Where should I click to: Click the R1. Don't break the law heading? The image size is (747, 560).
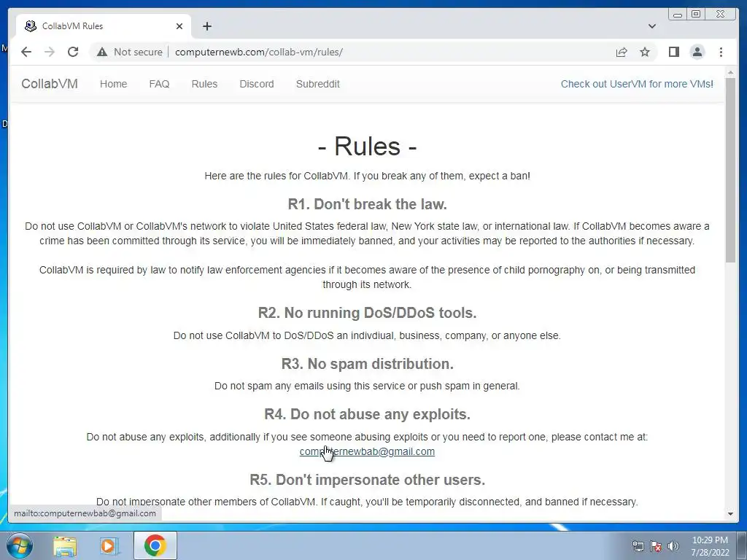coord(368,204)
